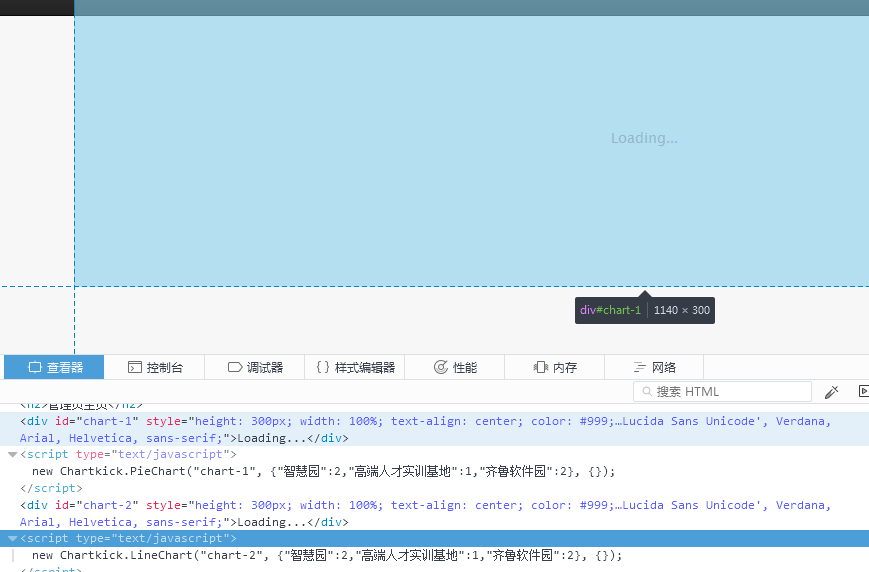Click the magnifier icon in search box
Image resolution: width=869 pixels, height=572 pixels.
tap(647, 392)
